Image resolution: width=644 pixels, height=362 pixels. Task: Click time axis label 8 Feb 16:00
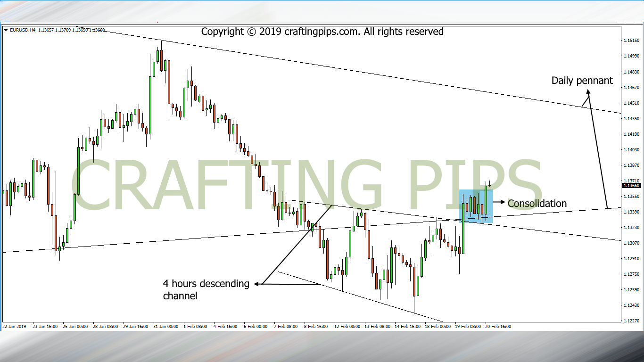(316, 326)
